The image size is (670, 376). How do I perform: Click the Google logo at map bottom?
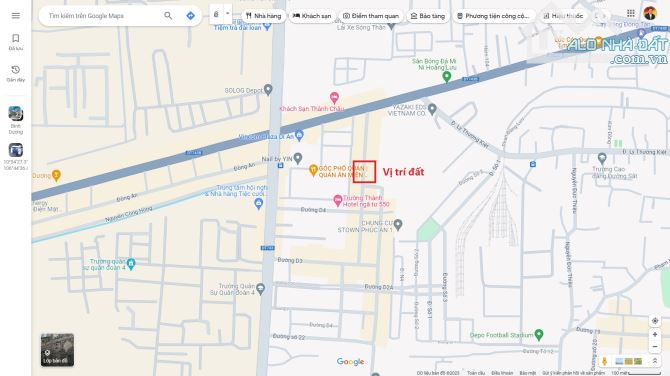click(350, 362)
